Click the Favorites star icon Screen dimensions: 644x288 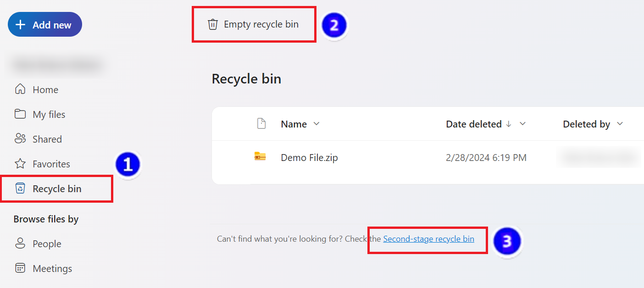pyautogui.click(x=20, y=164)
